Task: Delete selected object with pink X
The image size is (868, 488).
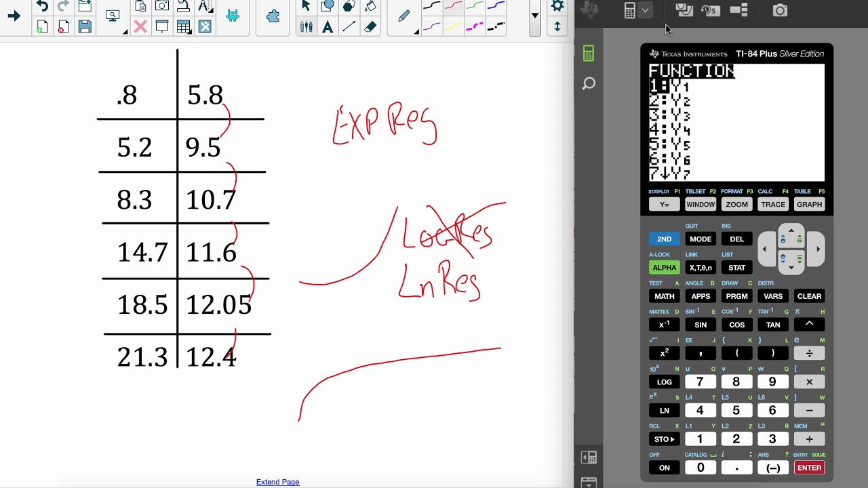Action: [x=140, y=27]
